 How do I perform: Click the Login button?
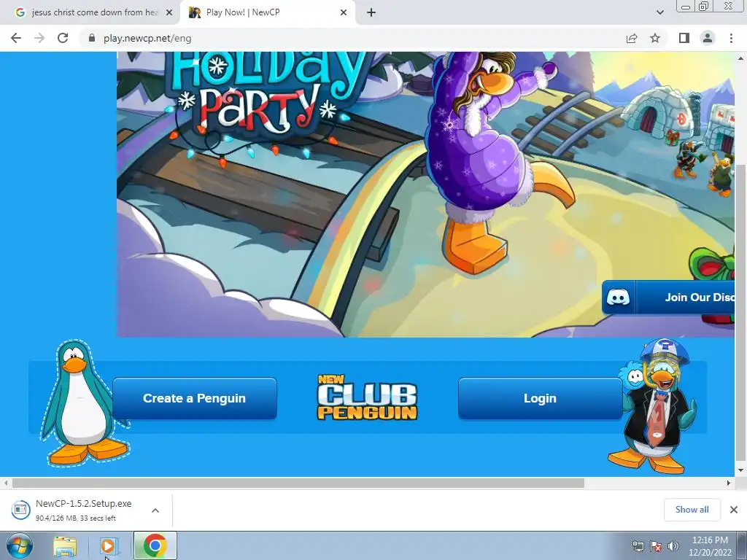[540, 399]
